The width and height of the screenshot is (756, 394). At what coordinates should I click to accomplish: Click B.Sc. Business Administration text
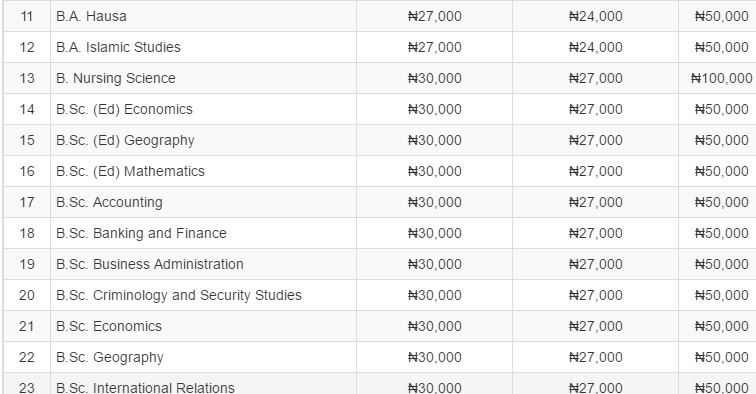click(149, 264)
